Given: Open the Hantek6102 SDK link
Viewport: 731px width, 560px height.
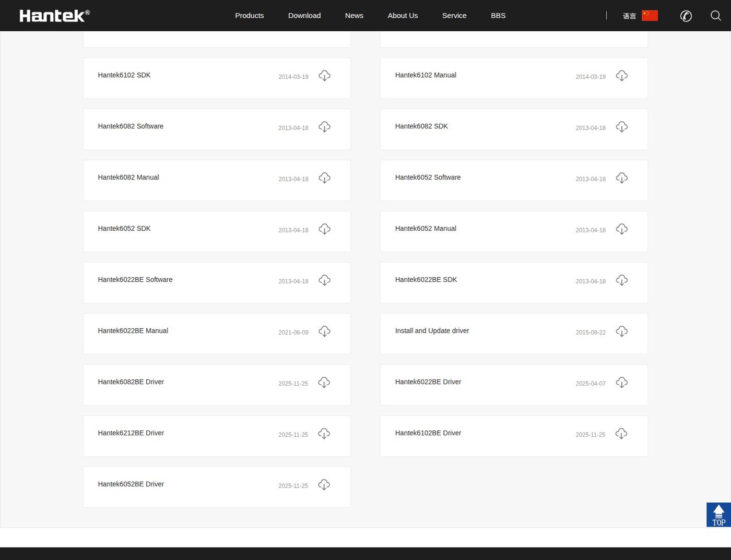Looking at the screenshot, I should pyautogui.click(x=124, y=75).
